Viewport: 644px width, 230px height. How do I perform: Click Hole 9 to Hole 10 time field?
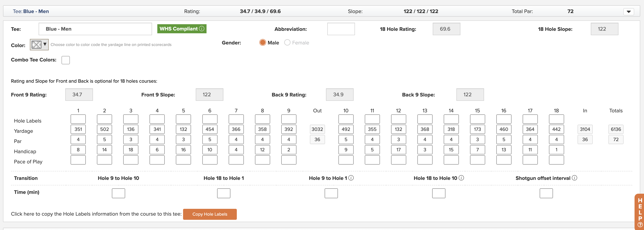point(119,193)
